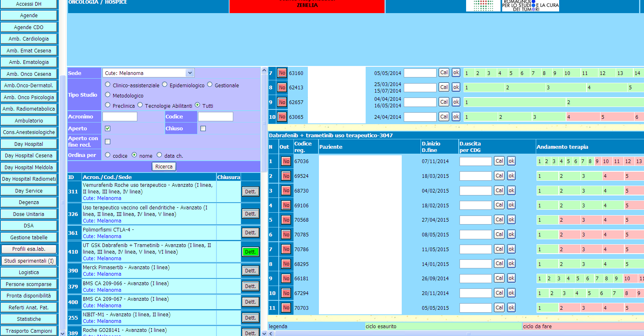
Task: Open Dett. for study 311 Vemurafenib
Action: (250, 191)
